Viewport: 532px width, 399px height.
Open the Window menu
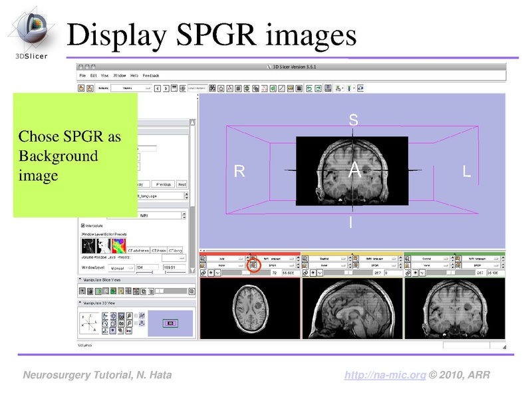(120, 76)
